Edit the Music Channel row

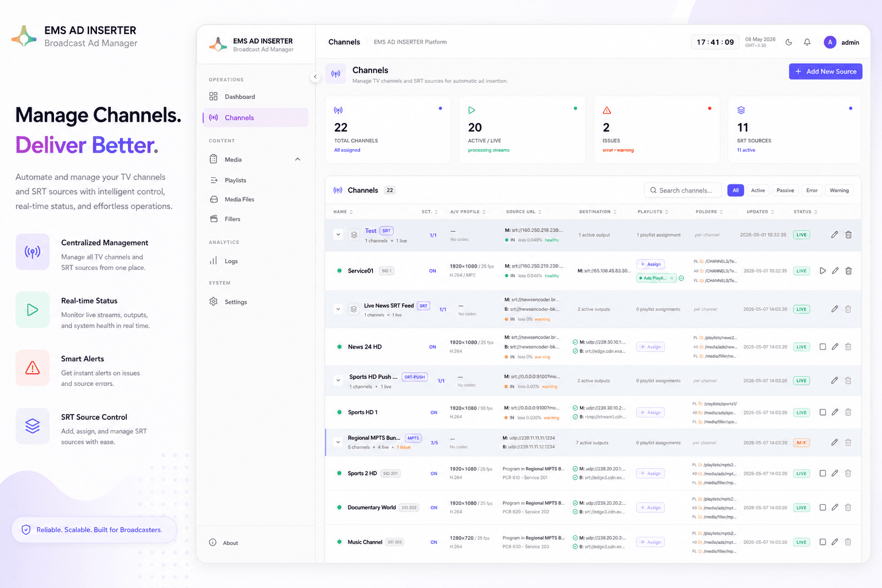[x=835, y=542]
